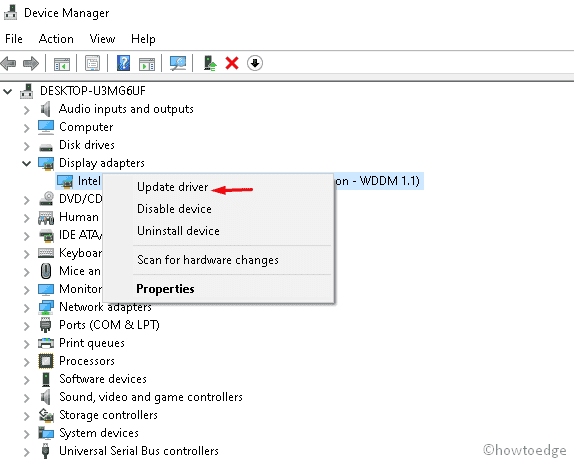Image resolution: width=574 pixels, height=462 pixels.
Task: Choose Update driver from context menu
Action: [172, 187]
